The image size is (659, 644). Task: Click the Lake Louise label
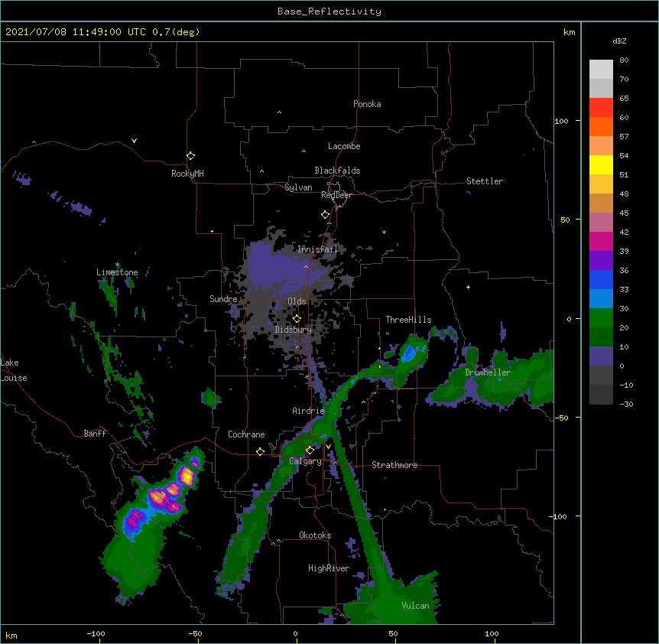(14, 370)
